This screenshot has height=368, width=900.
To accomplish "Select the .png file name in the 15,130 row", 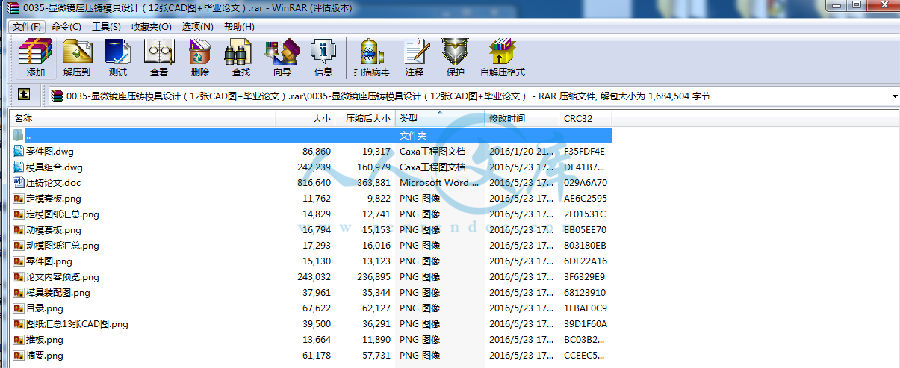I will coord(49,261).
